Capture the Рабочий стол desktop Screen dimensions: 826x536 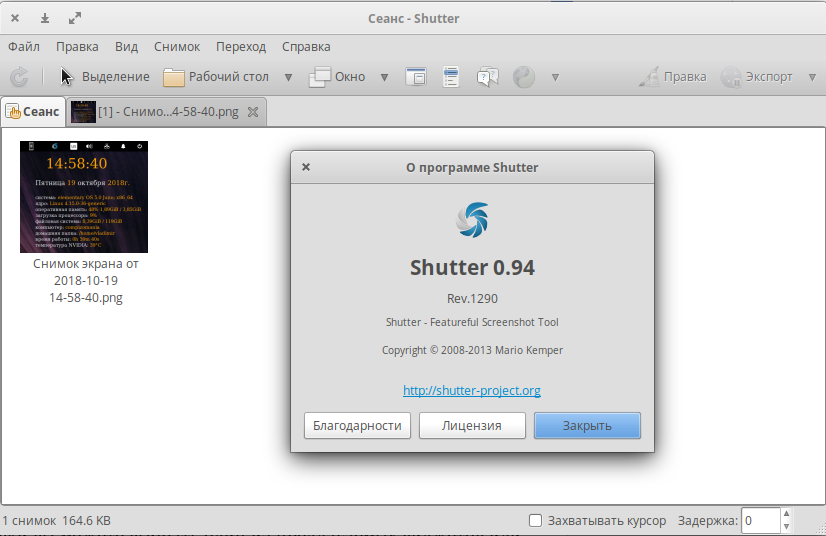click(216, 77)
